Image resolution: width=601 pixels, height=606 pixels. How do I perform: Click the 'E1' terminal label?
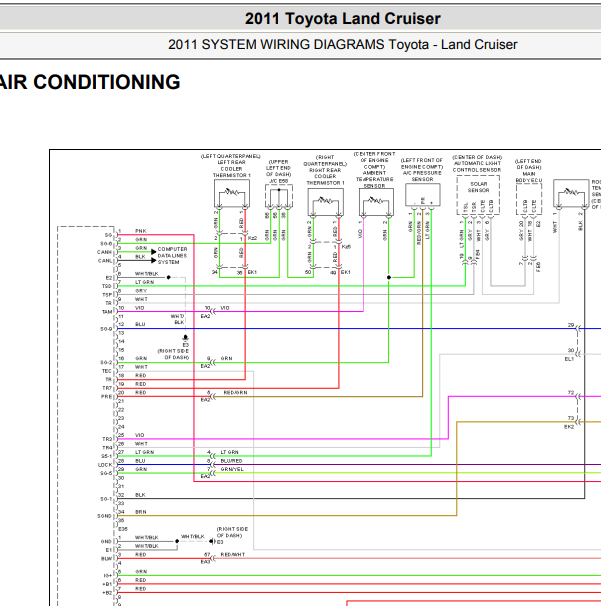[109, 550]
